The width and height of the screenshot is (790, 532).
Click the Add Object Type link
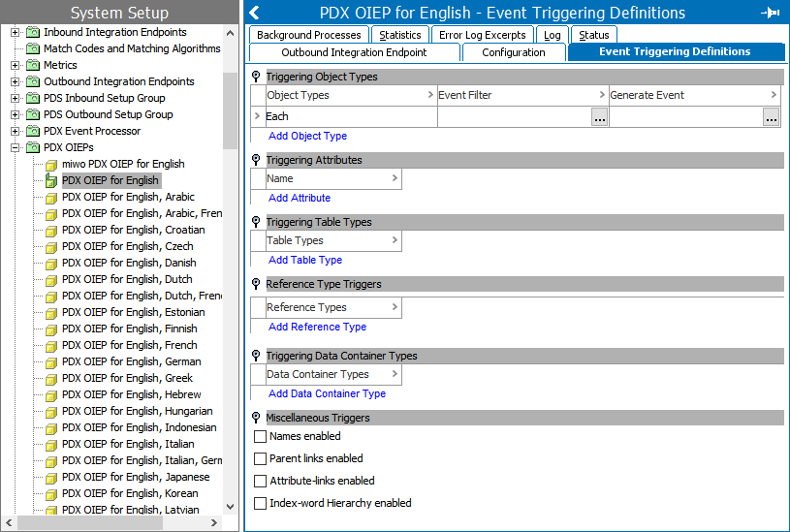[308, 136]
